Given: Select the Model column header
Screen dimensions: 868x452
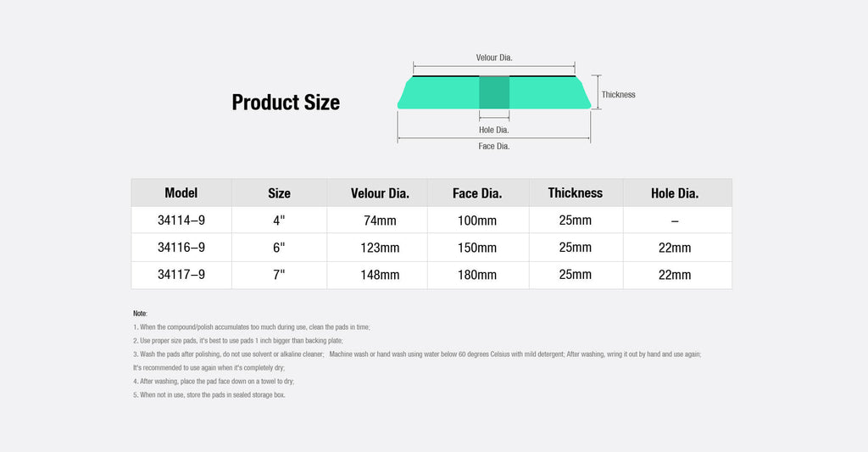Looking at the screenshot, I should pyautogui.click(x=181, y=193).
